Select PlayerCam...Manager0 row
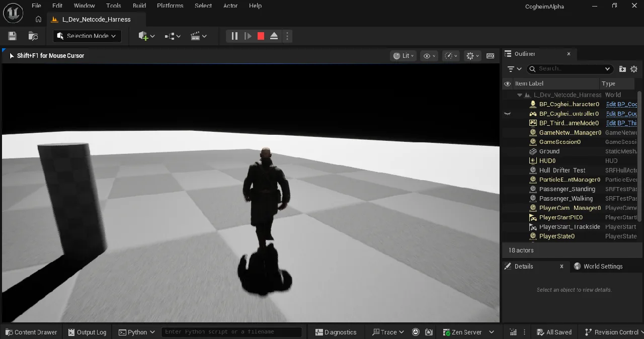This screenshot has width=644, height=339. click(x=569, y=208)
